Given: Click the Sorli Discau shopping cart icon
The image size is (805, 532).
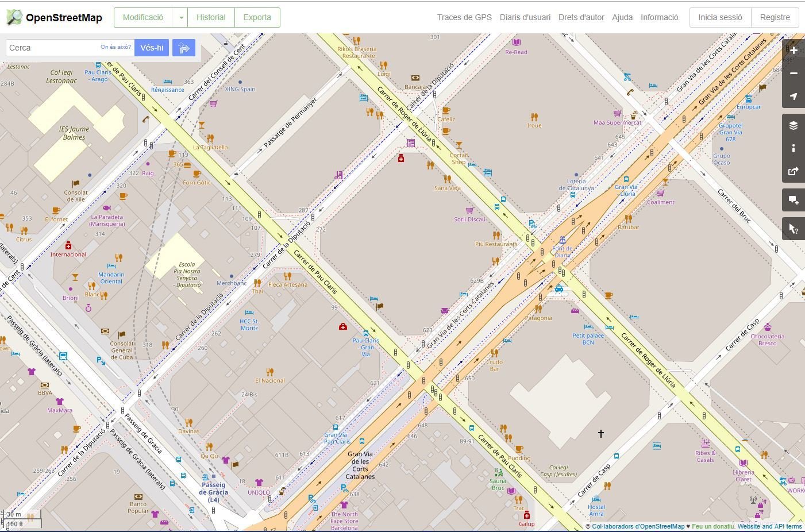Looking at the screenshot, I should [x=469, y=210].
